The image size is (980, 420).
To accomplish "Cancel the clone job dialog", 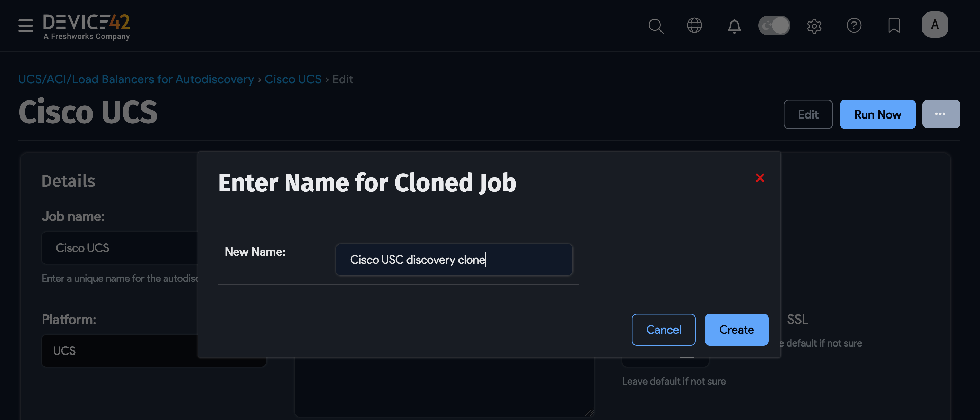I will tap(664, 330).
